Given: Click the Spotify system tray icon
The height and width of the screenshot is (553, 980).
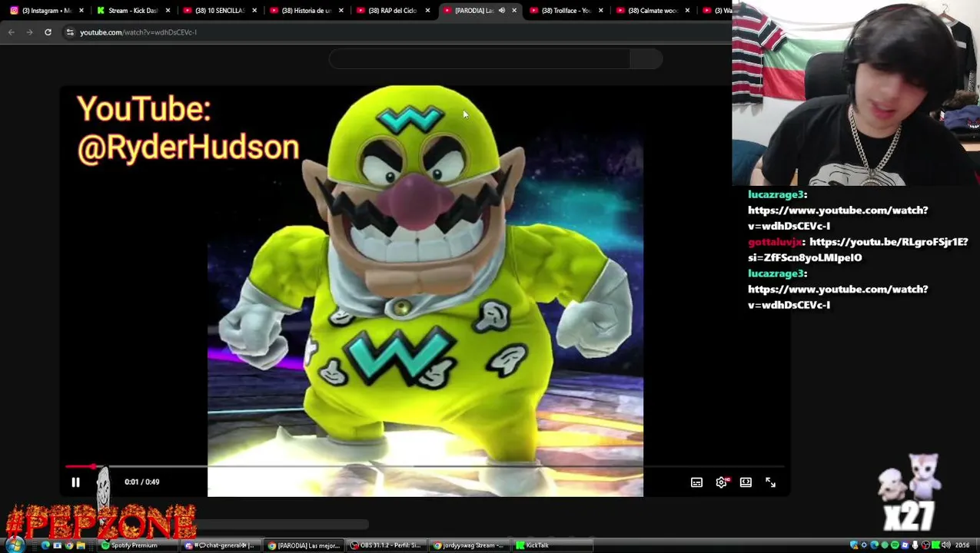Looking at the screenshot, I should (895, 545).
